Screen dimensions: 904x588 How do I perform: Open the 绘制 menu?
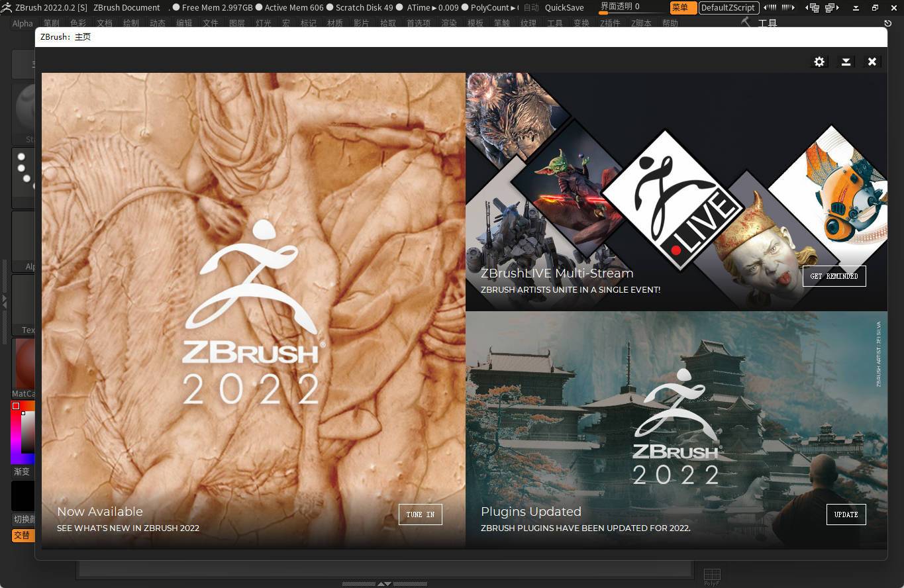(x=131, y=23)
